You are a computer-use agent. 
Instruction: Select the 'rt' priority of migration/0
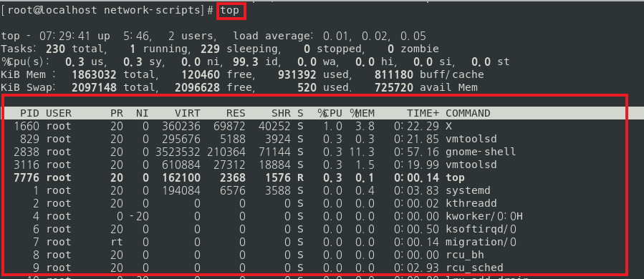[x=117, y=242]
